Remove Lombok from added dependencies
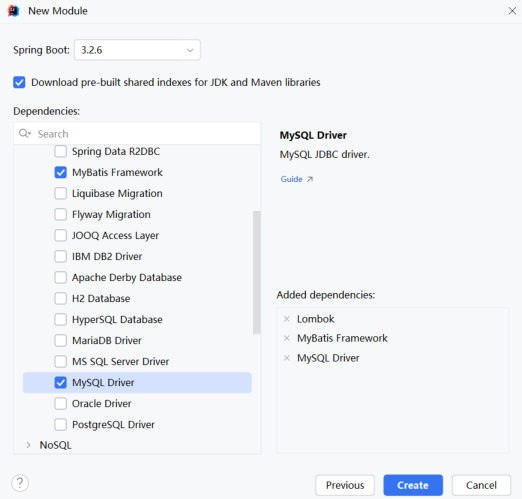 [286, 319]
